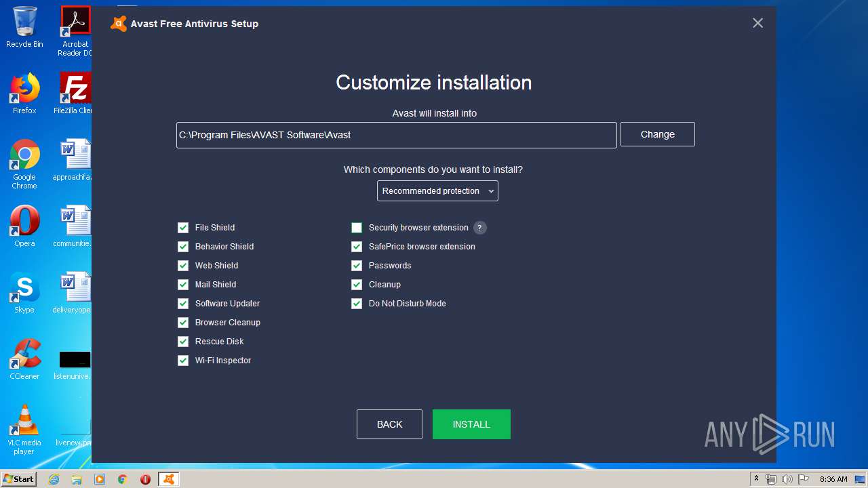Viewport: 868px width, 488px height.
Task: Uncheck the Web Shield component
Action: tap(183, 266)
